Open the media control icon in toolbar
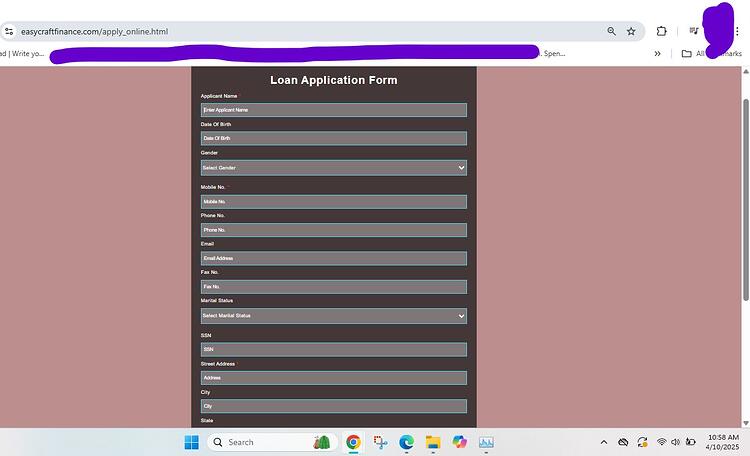750x456 pixels. [693, 31]
